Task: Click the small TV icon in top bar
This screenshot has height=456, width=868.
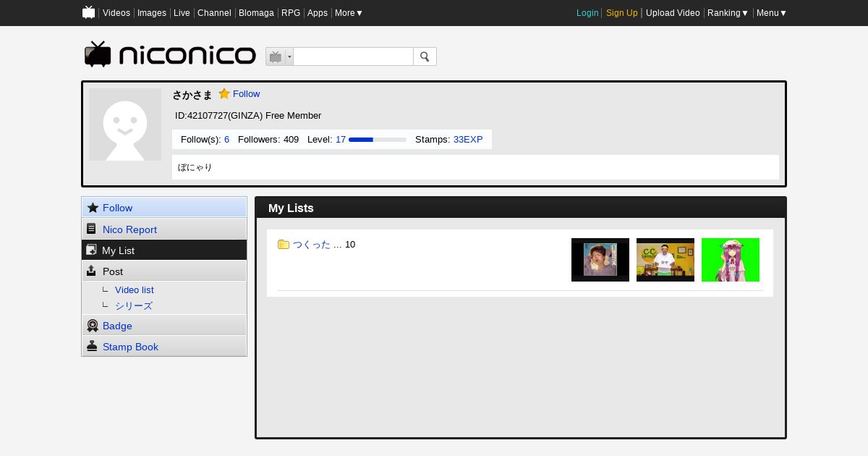Action: (89, 12)
